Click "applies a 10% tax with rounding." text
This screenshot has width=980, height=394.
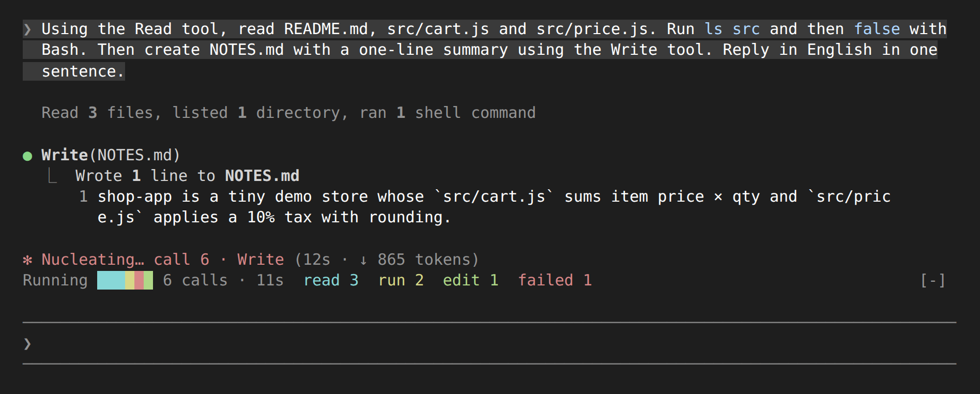302,217
